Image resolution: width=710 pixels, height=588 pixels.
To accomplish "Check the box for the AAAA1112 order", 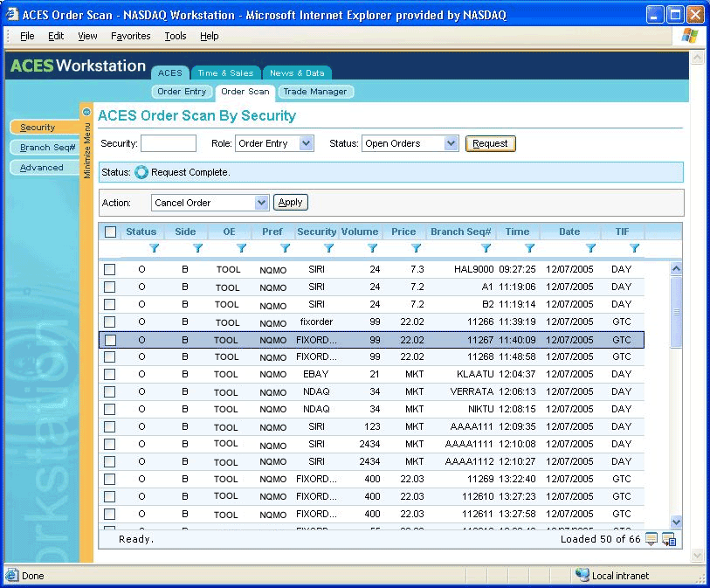I will point(109,461).
